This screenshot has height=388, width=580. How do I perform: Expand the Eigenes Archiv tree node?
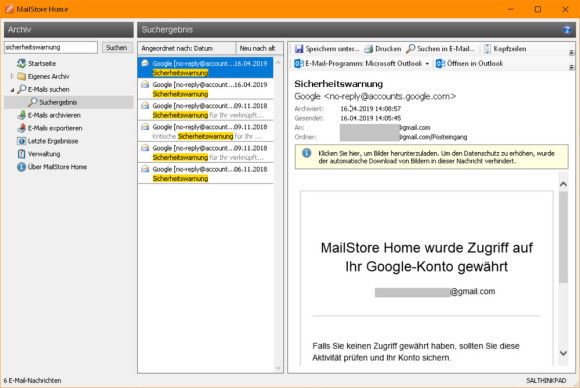pyautogui.click(x=12, y=76)
